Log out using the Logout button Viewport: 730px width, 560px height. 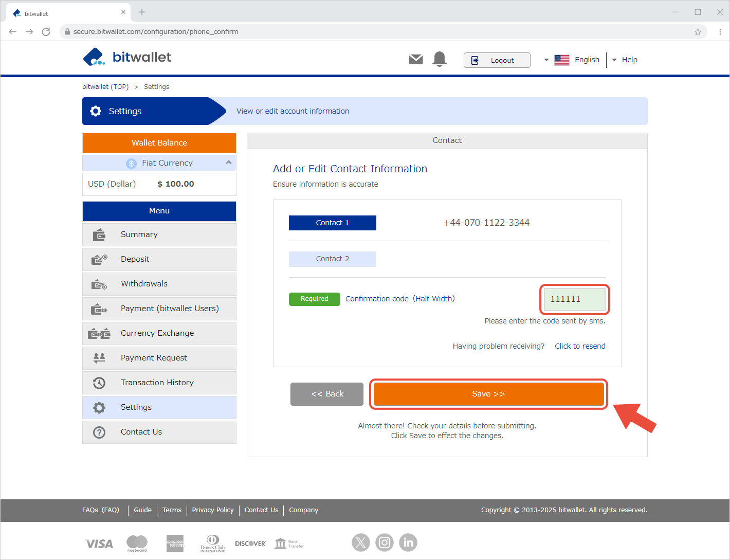coord(497,60)
